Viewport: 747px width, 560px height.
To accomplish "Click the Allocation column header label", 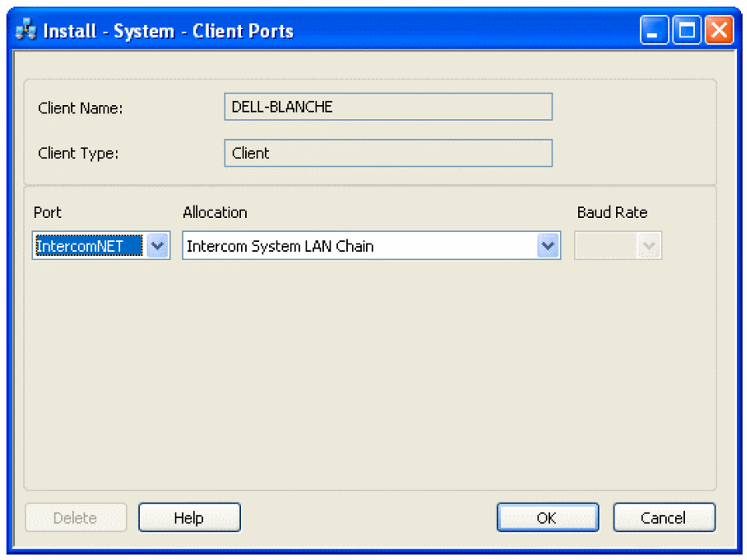I will [x=214, y=212].
